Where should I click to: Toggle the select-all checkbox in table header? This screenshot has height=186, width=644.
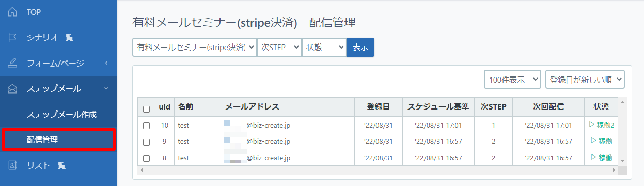pos(146,109)
